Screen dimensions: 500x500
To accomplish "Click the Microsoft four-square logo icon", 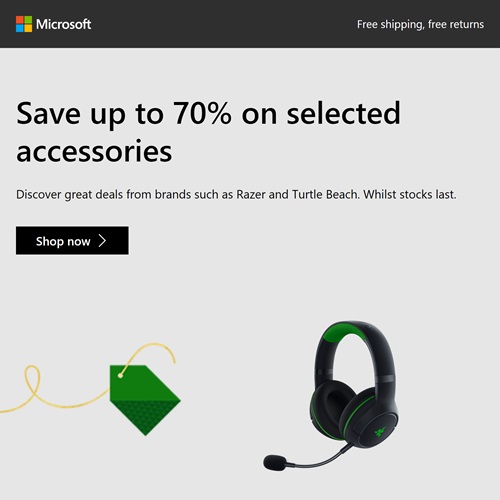I will (x=24, y=24).
